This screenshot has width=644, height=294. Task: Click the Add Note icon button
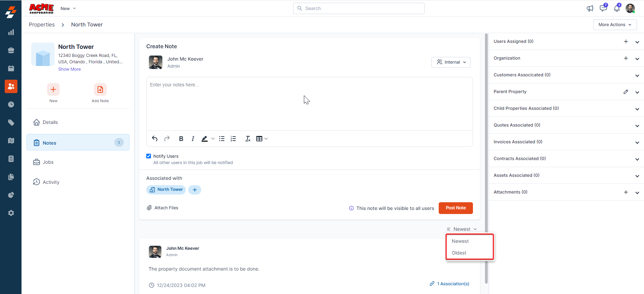[x=100, y=90]
